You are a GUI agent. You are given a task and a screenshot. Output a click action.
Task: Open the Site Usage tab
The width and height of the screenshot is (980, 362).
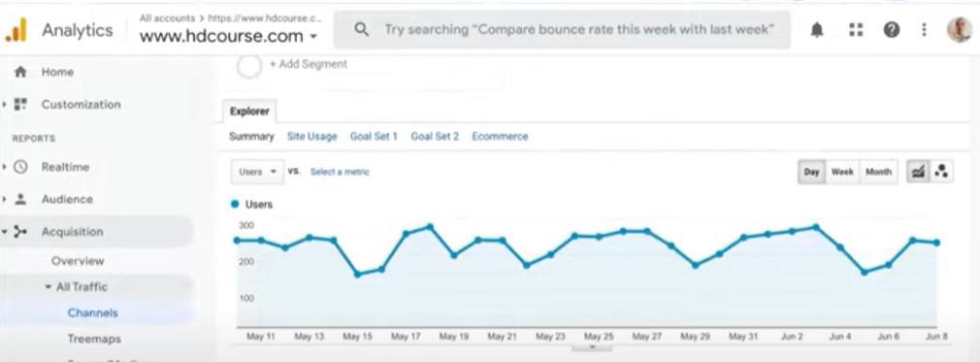pos(311,136)
